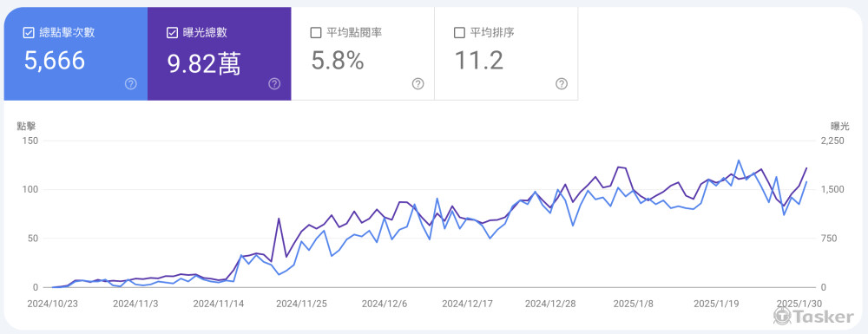868x334 pixels.
Task: Click the 9.82萬 impressions value
Action: pyautogui.click(x=204, y=63)
